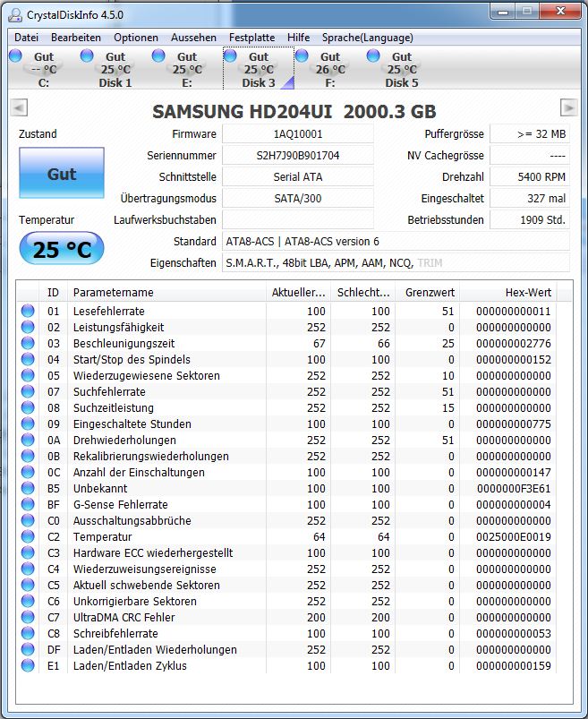Screen dimensions: 588x719
Task: Sort by the Parametername column header
Action: [166, 292]
